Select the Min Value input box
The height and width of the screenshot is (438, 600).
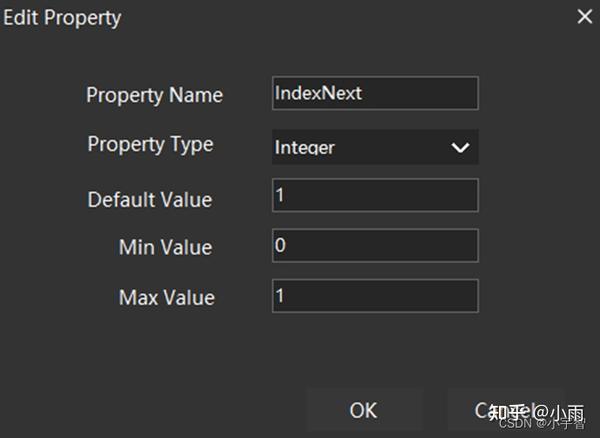pyautogui.click(x=375, y=245)
